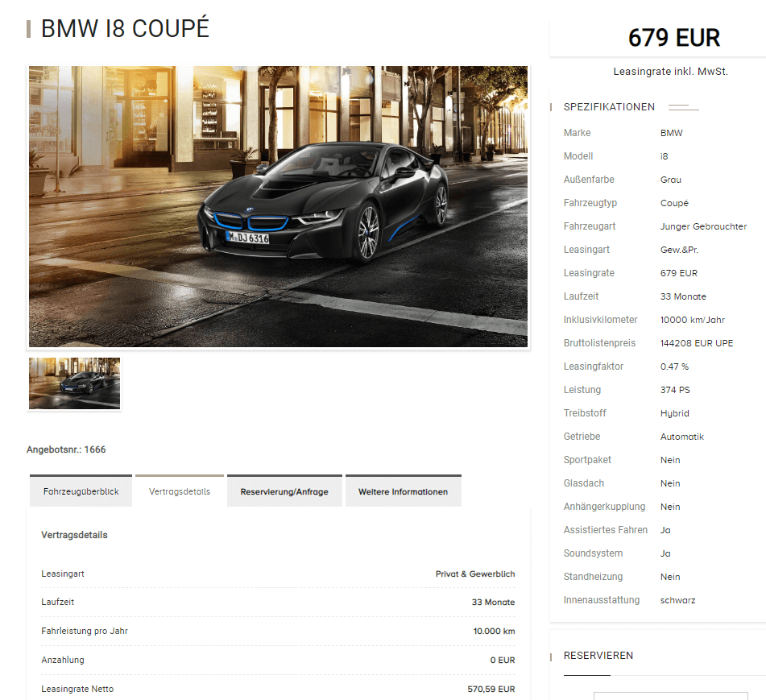Click the 'Glasdach' specification label
Image resolution: width=766 pixels, height=700 pixels.
(583, 483)
